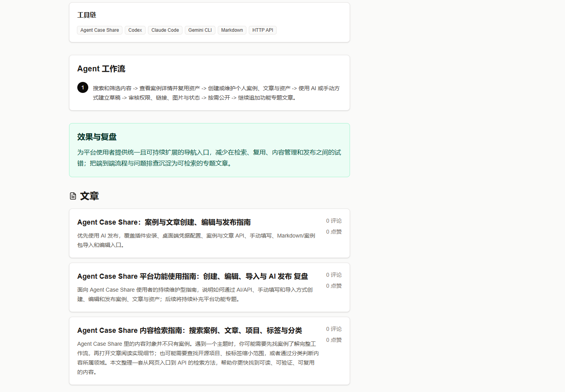Click the 文章 section heading text
This screenshot has height=392, width=565.
click(89, 196)
